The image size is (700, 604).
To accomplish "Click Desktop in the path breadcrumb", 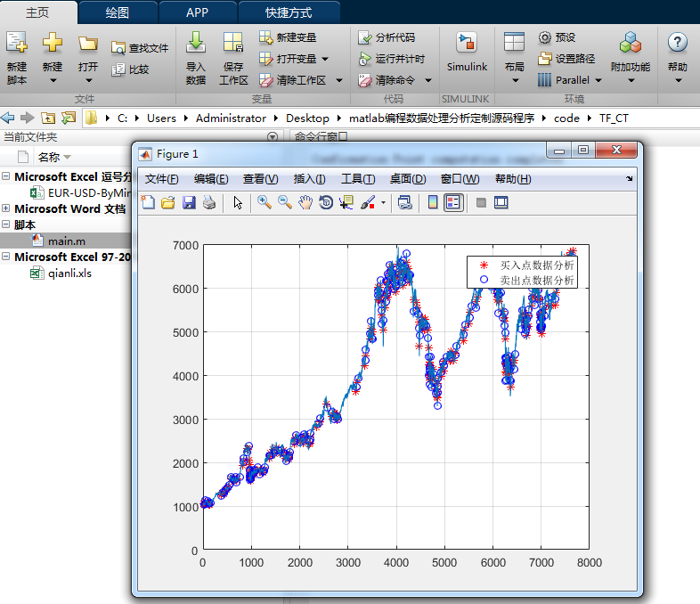I will tap(307, 118).
